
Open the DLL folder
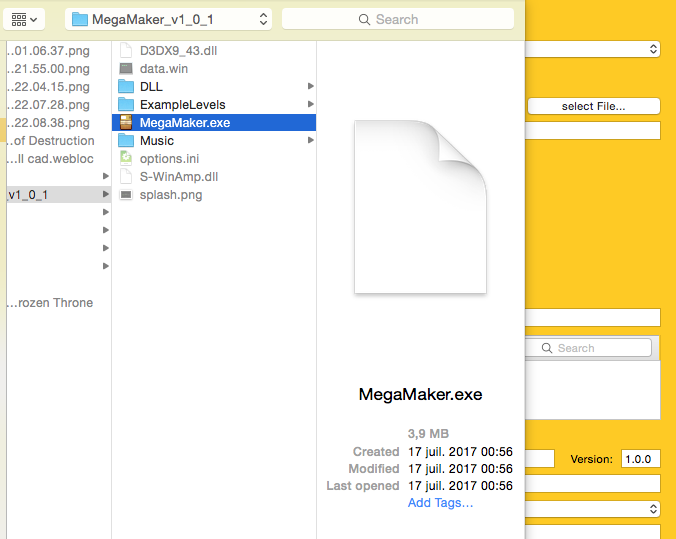point(151,87)
